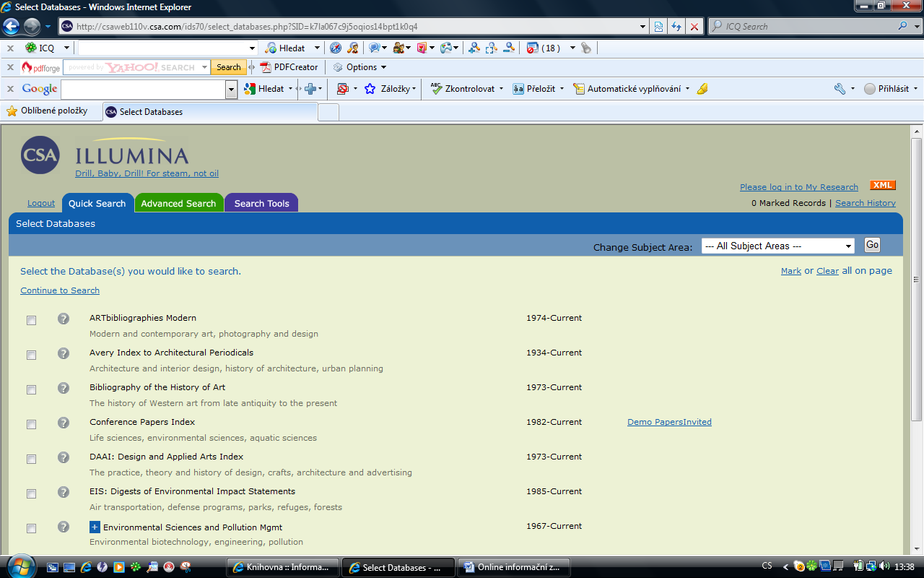Open a new blank browser tab
This screenshot has height=578, width=924.
pos(328,112)
